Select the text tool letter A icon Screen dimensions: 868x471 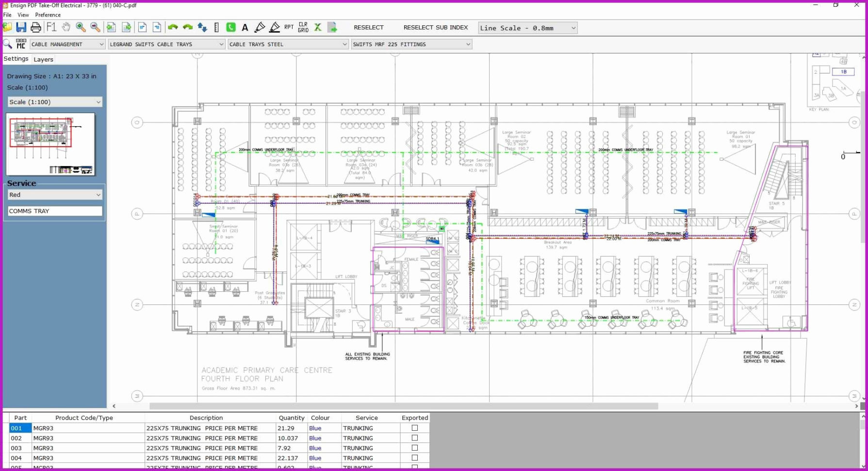pos(245,28)
